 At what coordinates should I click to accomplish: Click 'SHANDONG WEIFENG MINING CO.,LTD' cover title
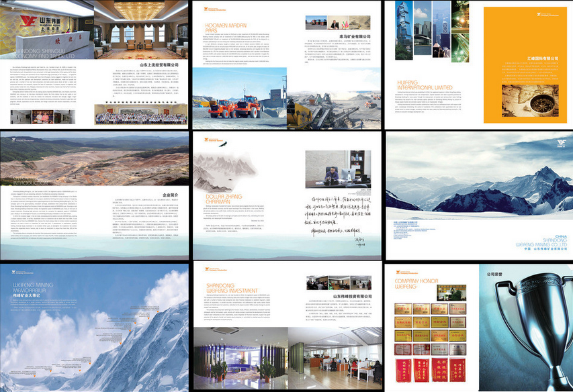point(541,242)
